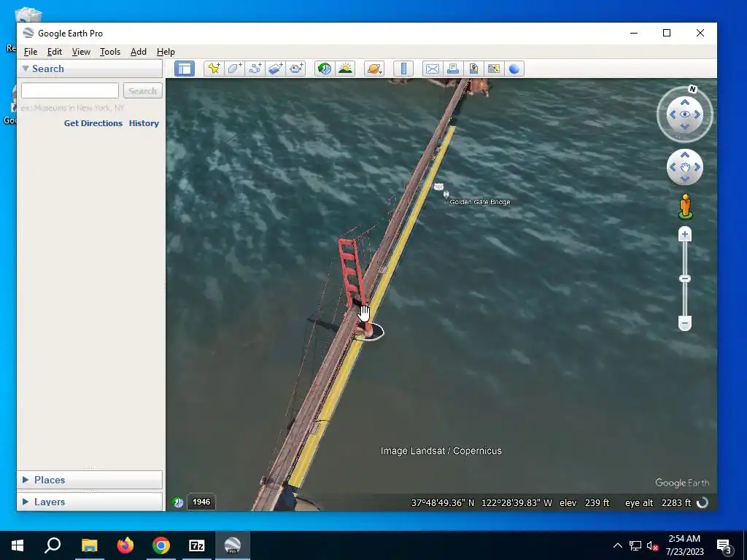Screen dimensions: 747x560
Task: Print the current view
Action: (x=452, y=69)
